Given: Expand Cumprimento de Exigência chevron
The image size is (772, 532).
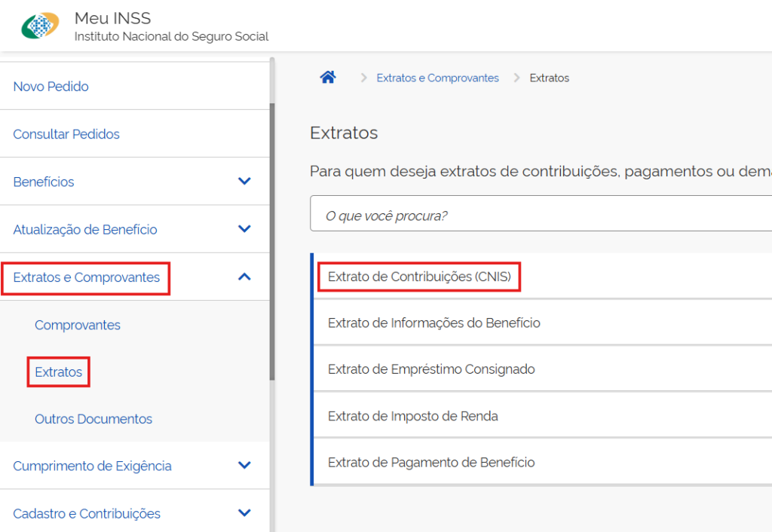Looking at the screenshot, I should click(x=244, y=466).
